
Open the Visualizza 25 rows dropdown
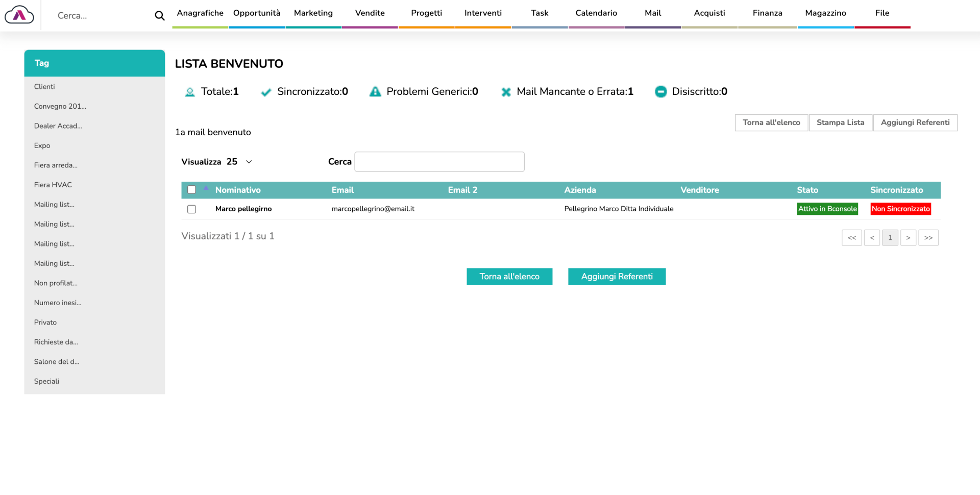239,162
